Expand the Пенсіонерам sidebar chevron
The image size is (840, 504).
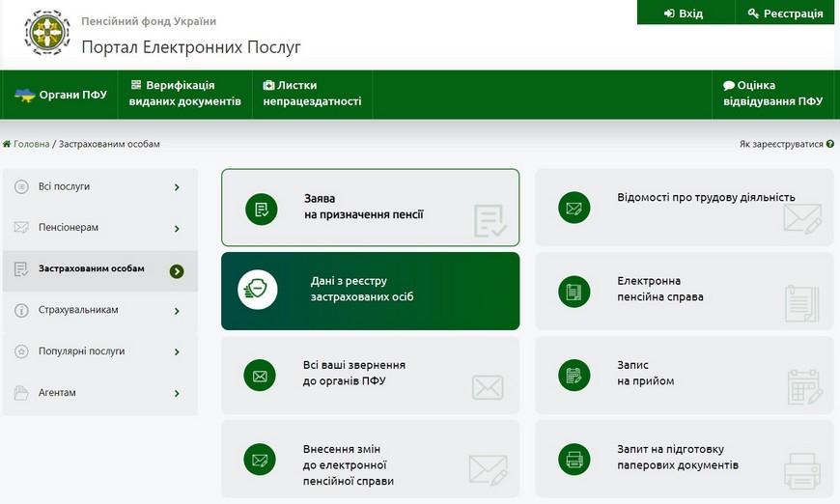click(x=177, y=229)
